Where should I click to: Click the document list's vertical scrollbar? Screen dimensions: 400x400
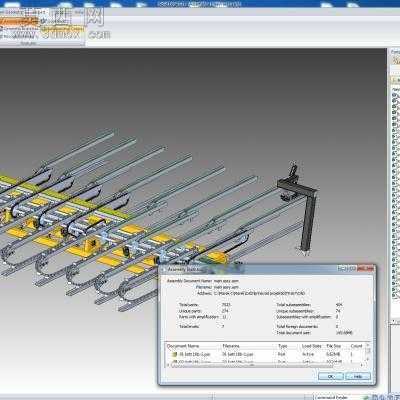368,353
